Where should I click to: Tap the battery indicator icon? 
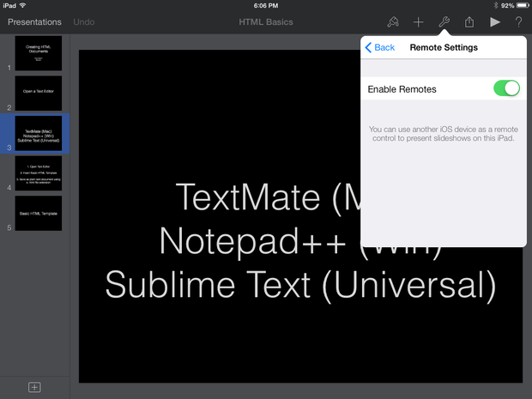[523, 5]
